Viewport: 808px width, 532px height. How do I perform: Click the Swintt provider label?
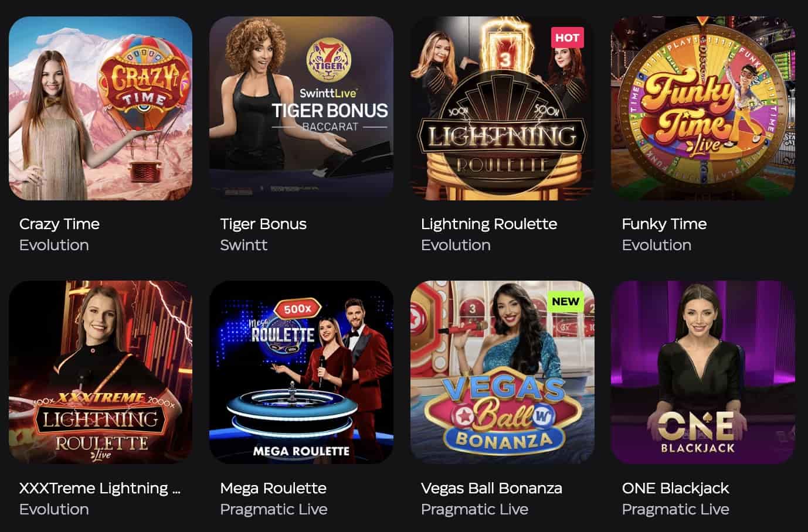click(x=244, y=245)
